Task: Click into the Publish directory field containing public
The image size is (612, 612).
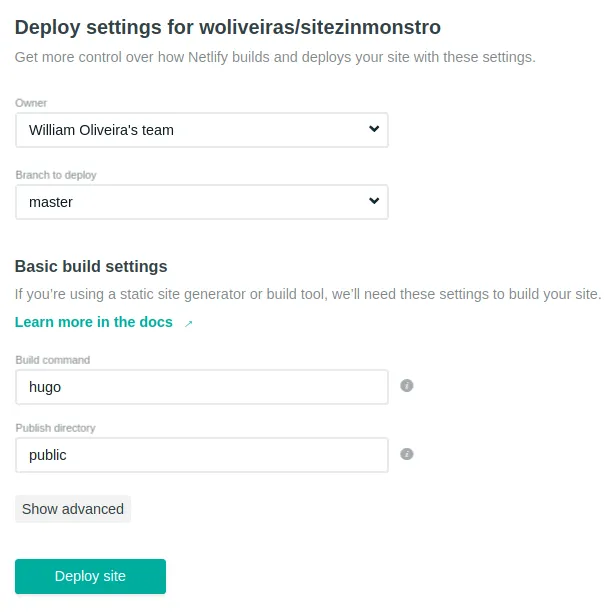Action: coord(201,455)
